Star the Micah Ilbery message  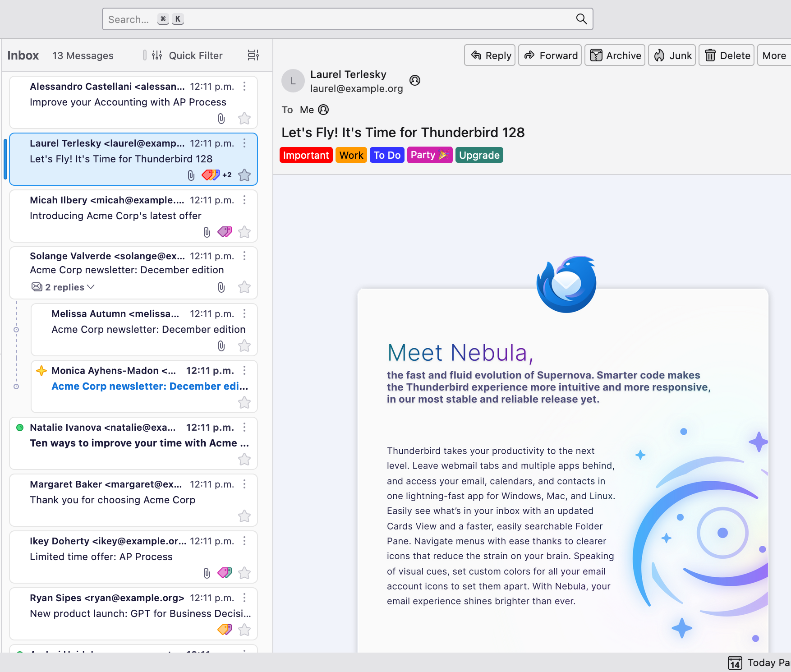pos(244,232)
